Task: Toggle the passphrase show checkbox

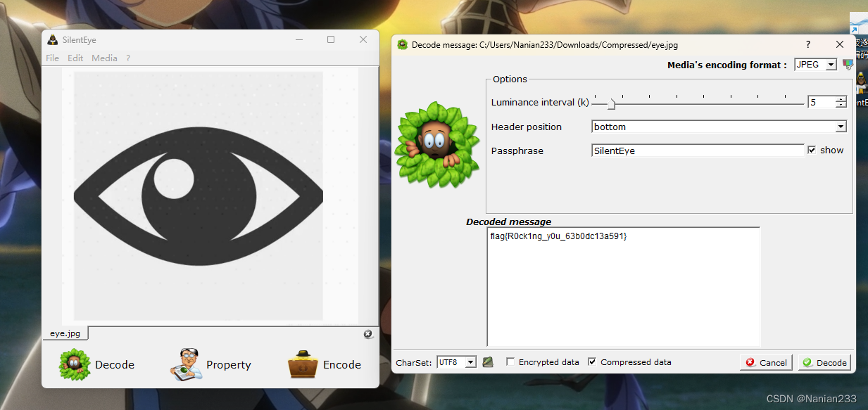Action: tap(812, 150)
